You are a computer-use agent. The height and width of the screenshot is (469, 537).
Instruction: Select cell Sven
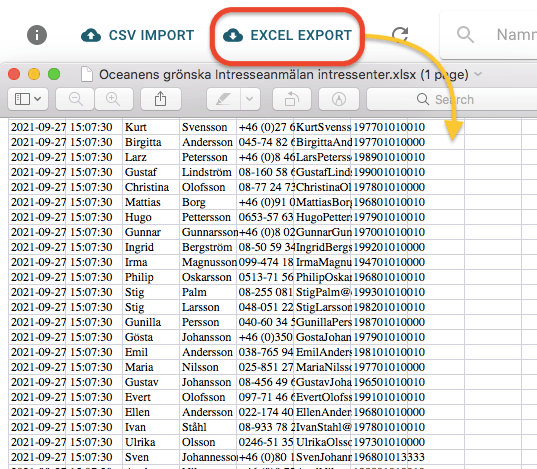[151, 457]
